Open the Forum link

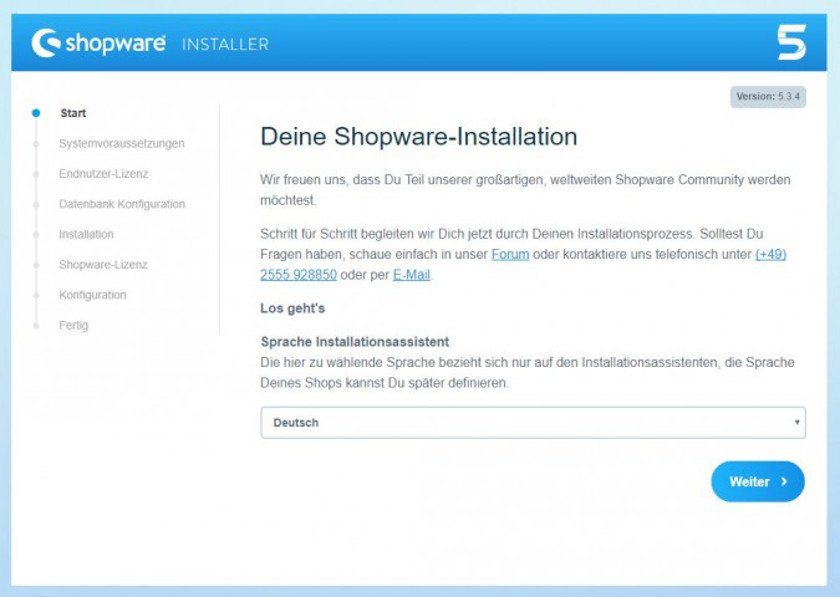click(510, 254)
